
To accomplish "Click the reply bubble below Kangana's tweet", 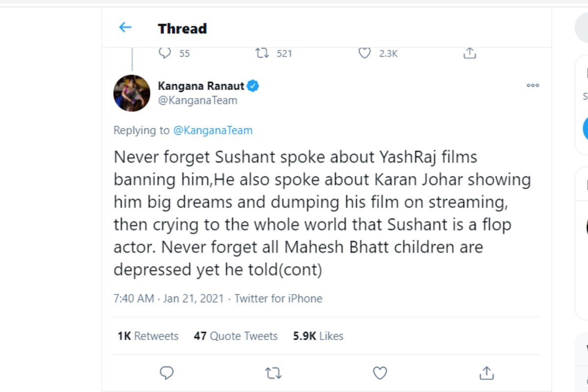I will click(x=167, y=373).
